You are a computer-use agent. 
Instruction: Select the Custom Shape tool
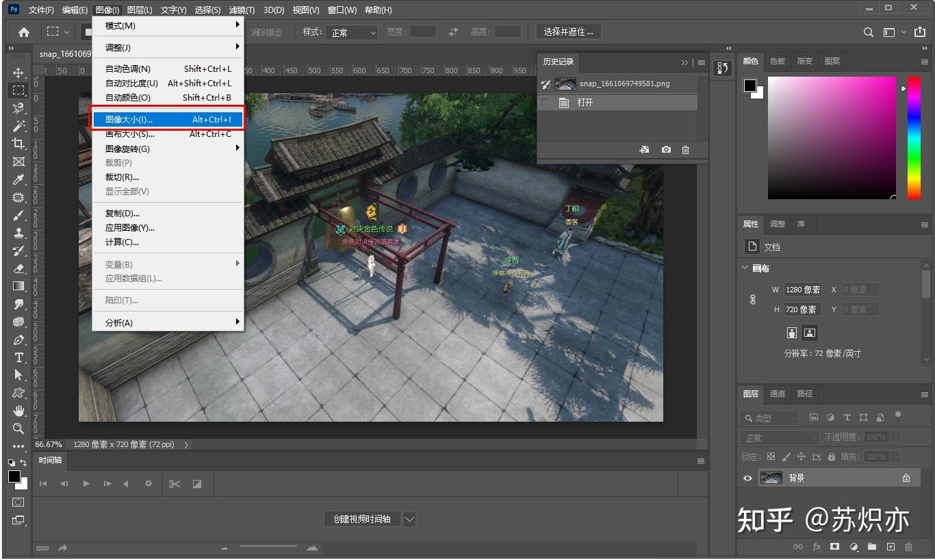pos(18,393)
